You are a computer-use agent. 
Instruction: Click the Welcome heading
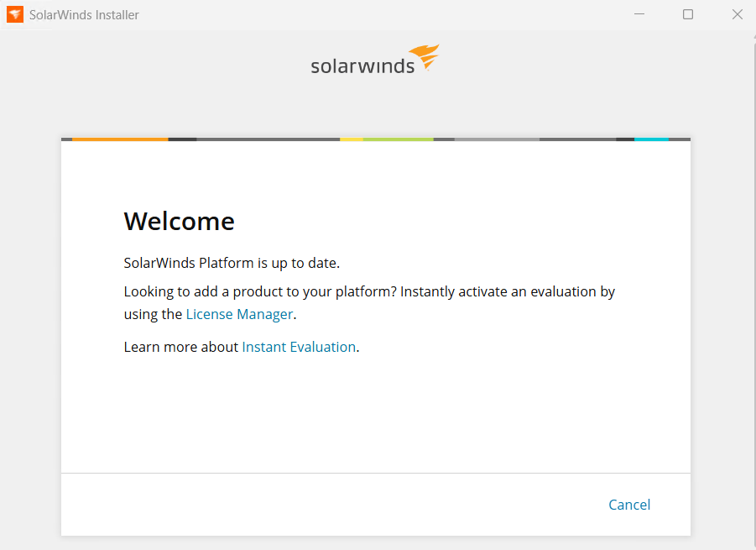[x=180, y=222]
